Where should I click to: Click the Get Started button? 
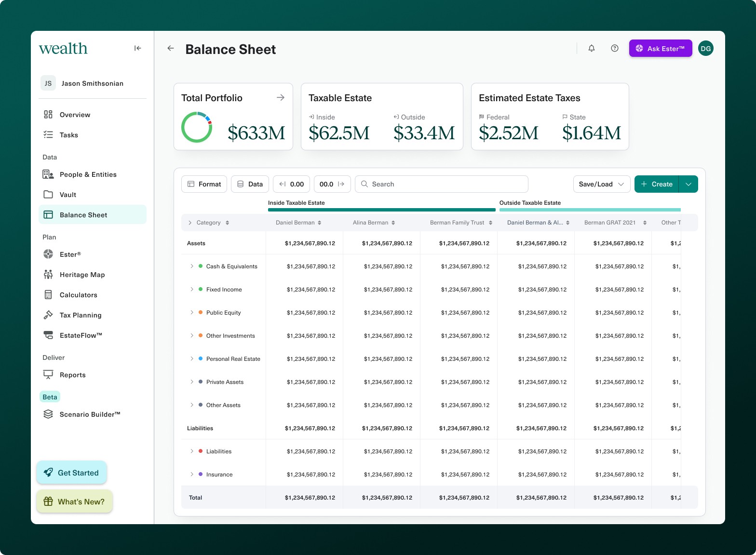(71, 473)
